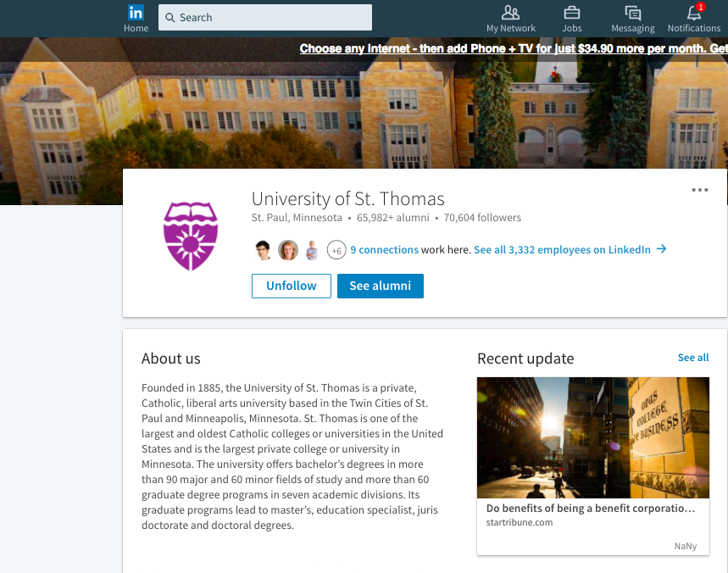This screenshot has height=573, width=728.
Task: Open See all 3,332 employees on LinkedIn
Action: tap(562, 250)
